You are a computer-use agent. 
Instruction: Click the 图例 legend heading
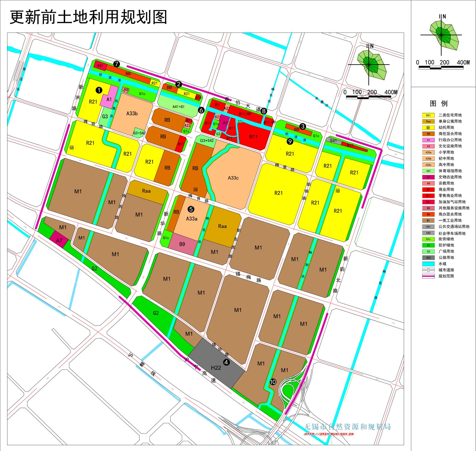[439, 104]
